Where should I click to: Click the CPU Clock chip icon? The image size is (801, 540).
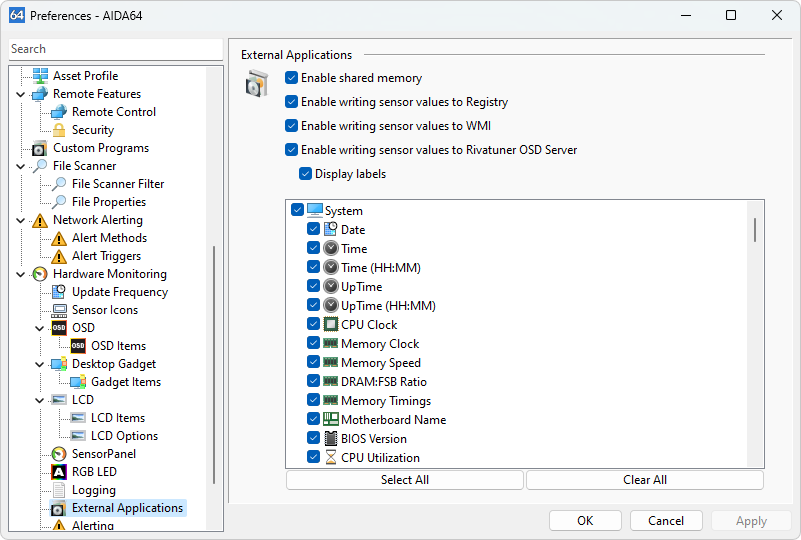pos(331,325)
